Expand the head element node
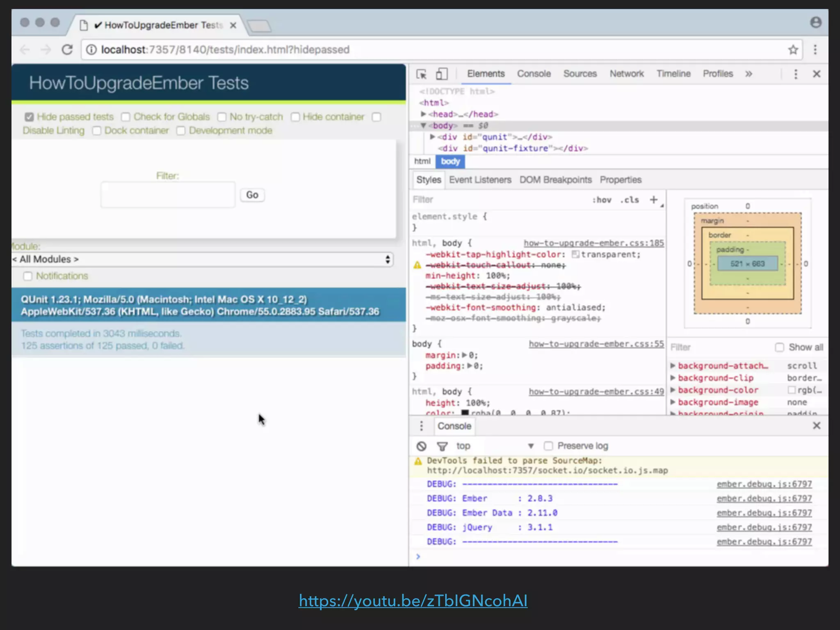The width and height of the screenshot is (840, 630). click(423, 114)
